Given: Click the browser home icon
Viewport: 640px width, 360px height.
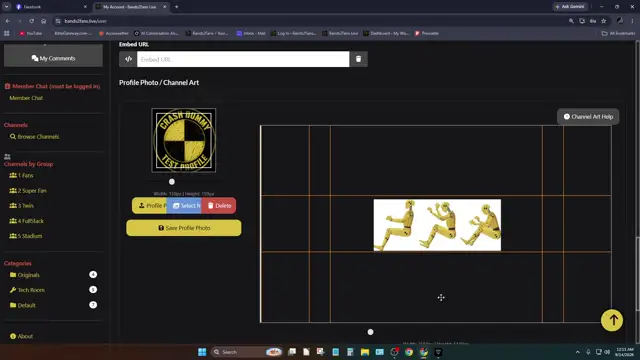Looking at the screenshot, I should 44,21.
